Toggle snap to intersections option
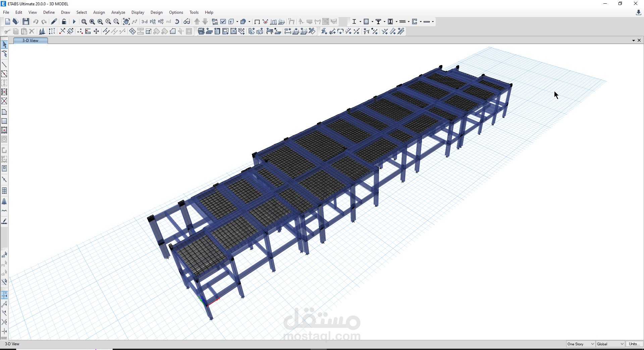Screen dimensions: 644x350 pyautogui.click(x=4, y=322)
